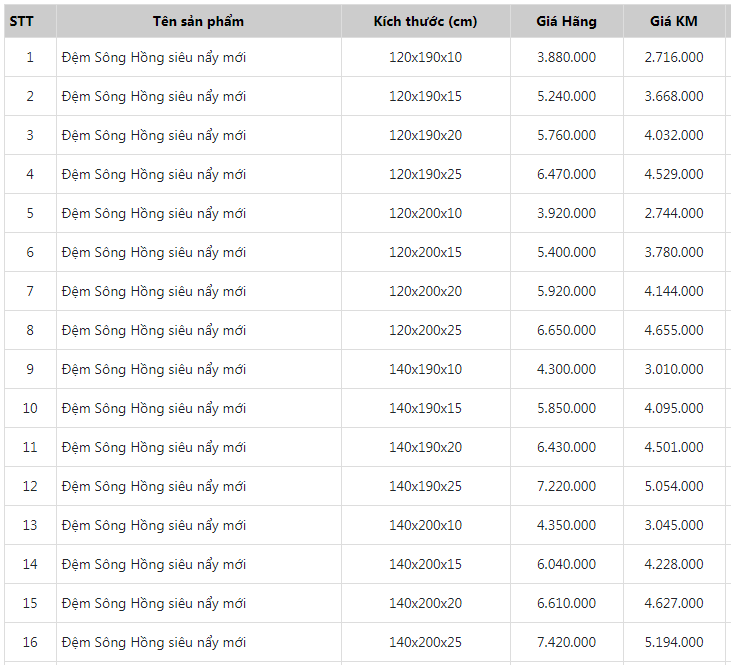Select the size cell 140x200x10
The height and width of the screenshot is (665, 731).
click(x=425, y=525)
